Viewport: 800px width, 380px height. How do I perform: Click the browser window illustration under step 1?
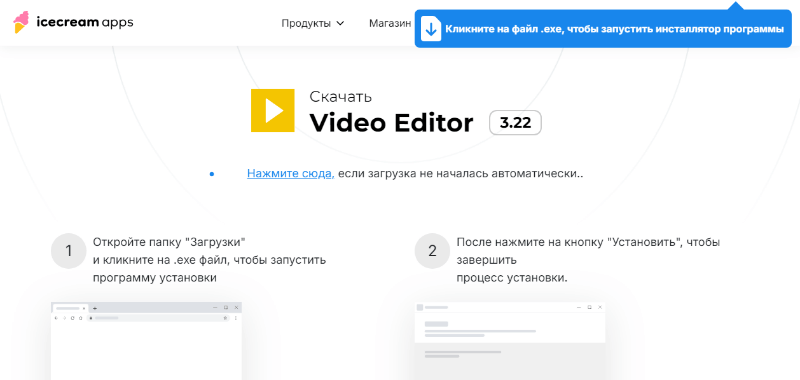(x=146, y=341)
